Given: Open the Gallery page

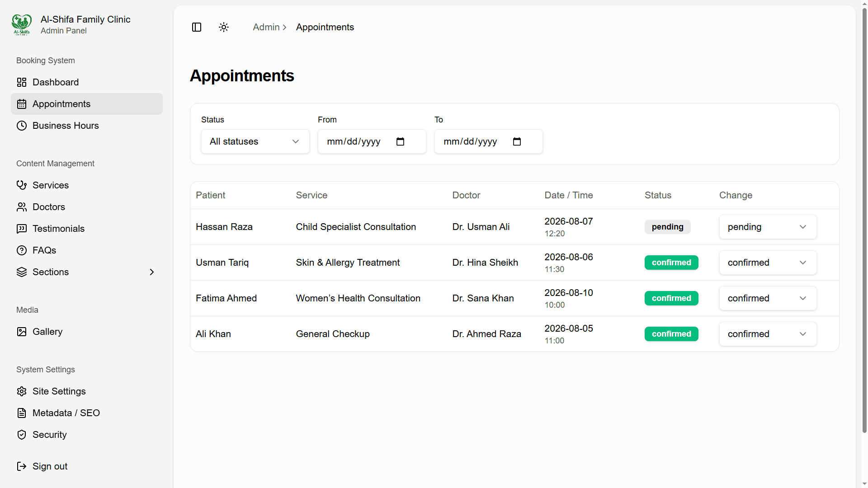Looking at the screenshot, I should (x=87, y=332).
